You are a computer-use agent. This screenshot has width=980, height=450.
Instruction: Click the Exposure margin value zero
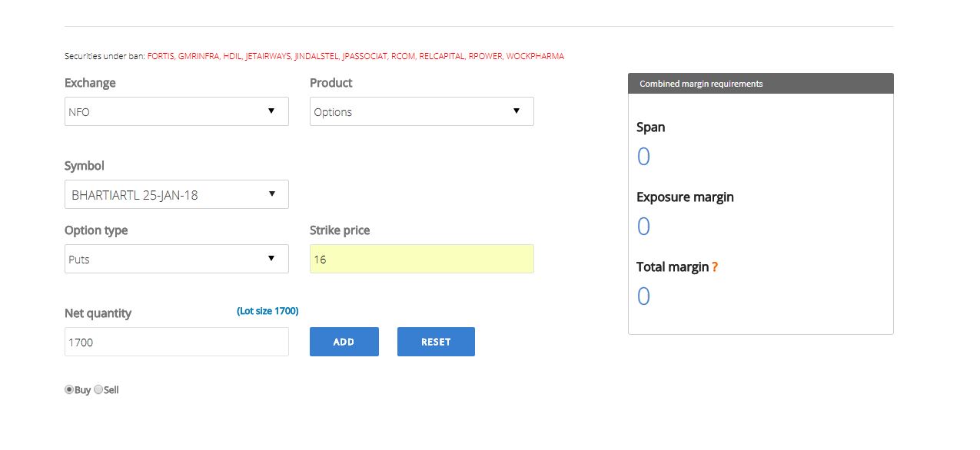pyautogui.click(x=643, y=227)
